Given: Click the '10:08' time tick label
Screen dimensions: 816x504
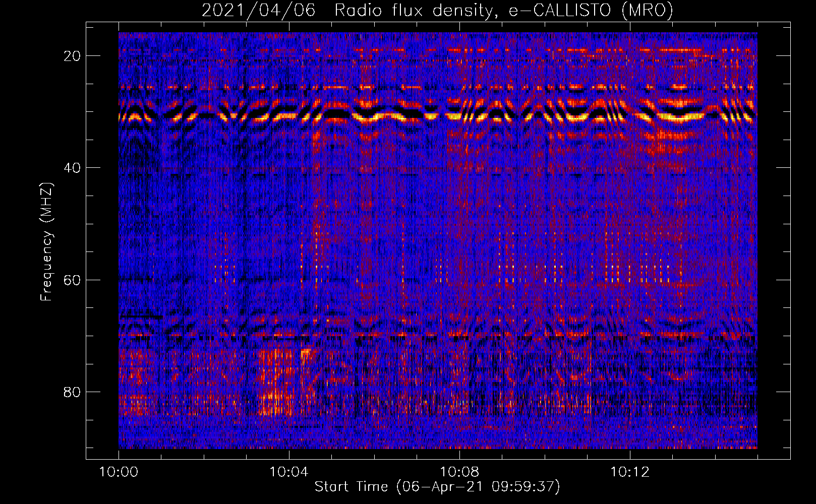Looking at the screenshot, I should click(459, 472).
